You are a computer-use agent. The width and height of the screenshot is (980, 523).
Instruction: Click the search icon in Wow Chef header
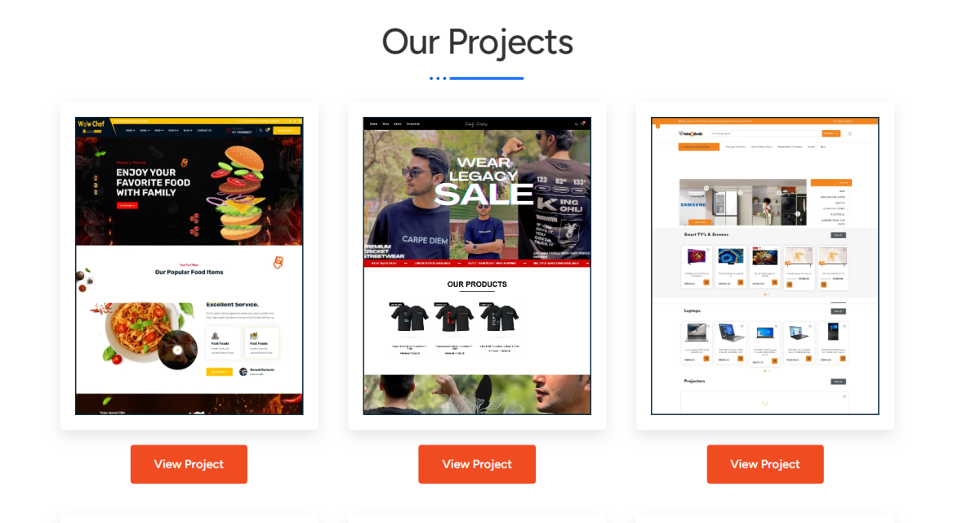(261, 130)
